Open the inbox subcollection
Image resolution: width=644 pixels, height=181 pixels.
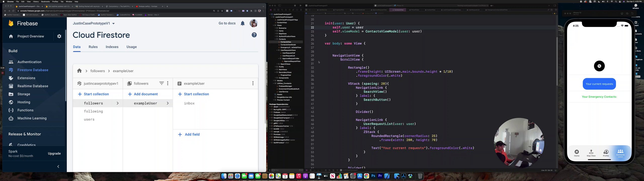[189, 103]
